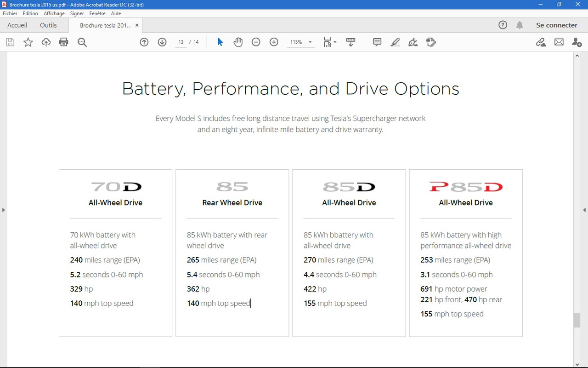The image size is (588, 368).
Task: Click the vertical scrollbar thumb
Action: 577,320
